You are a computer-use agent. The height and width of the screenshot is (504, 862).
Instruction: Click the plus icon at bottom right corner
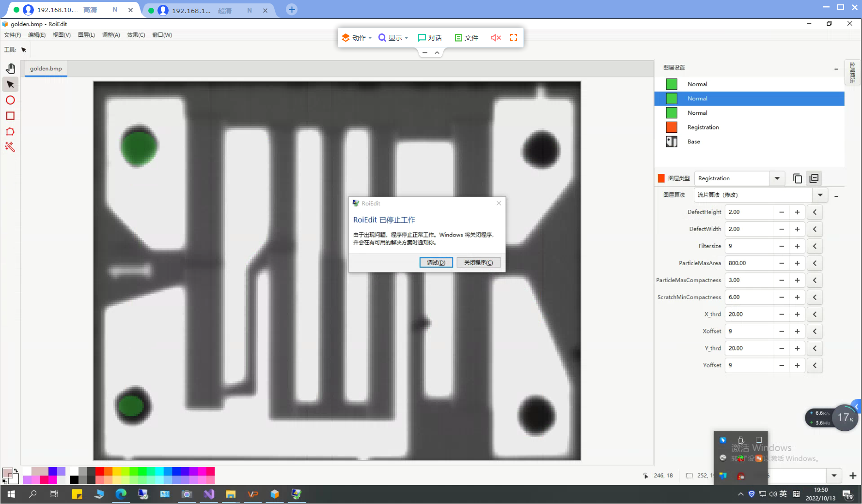pyautogui.click(x=853, y=475)
